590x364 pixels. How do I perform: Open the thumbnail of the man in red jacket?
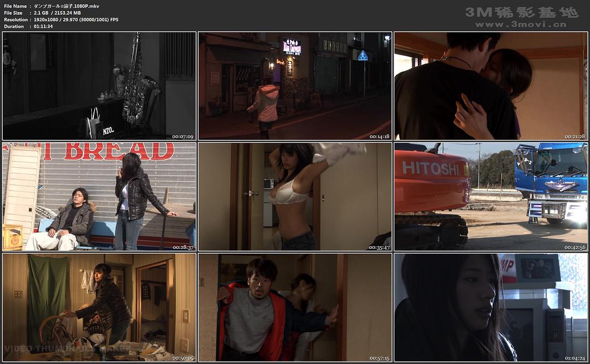[x=294, y=307]
